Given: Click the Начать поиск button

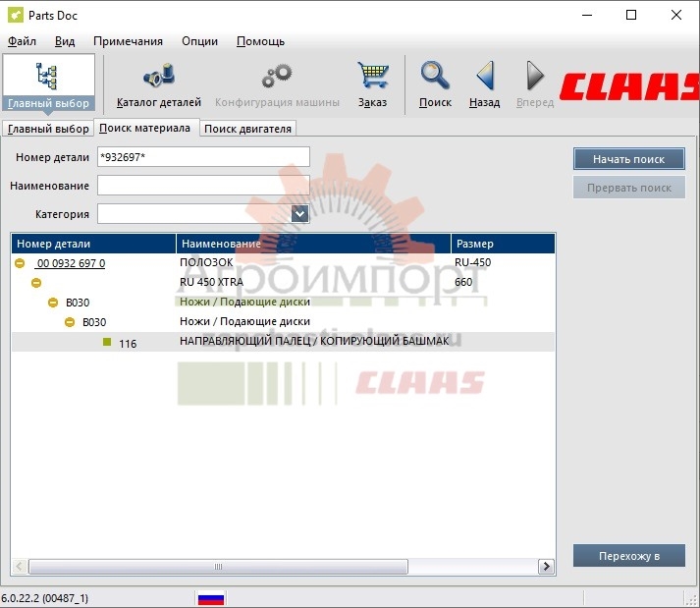Looking at the screenshot, I should [x=628, y=159].
